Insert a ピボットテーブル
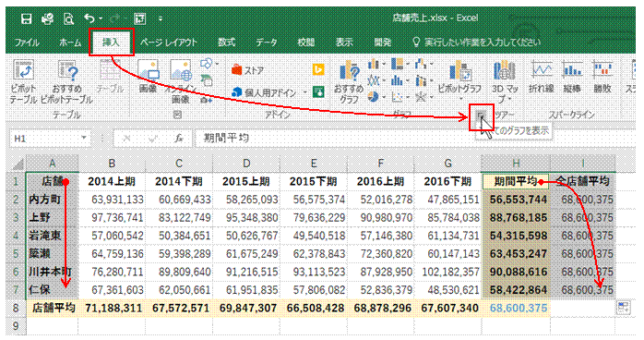This screenshot has height=340, width=644. point(23,81)
